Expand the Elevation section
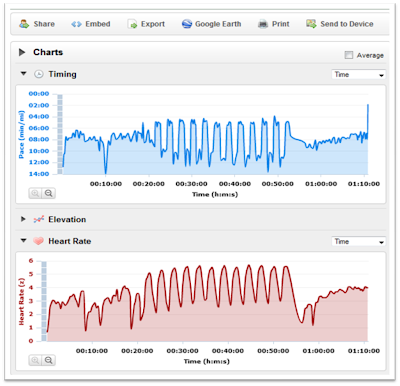The width and height of the screenshot is (400, 386). click(x=23, y=219)
